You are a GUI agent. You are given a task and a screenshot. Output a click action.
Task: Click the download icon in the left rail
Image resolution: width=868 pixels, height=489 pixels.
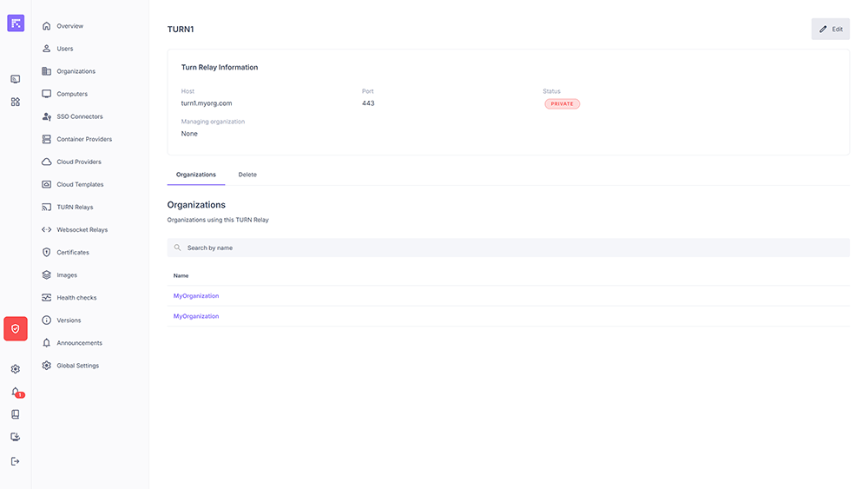coord(16,437)
